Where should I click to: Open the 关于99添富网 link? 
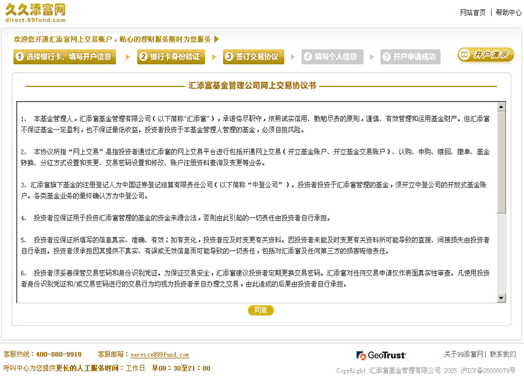pyautogui.click(x=464, y=354)
